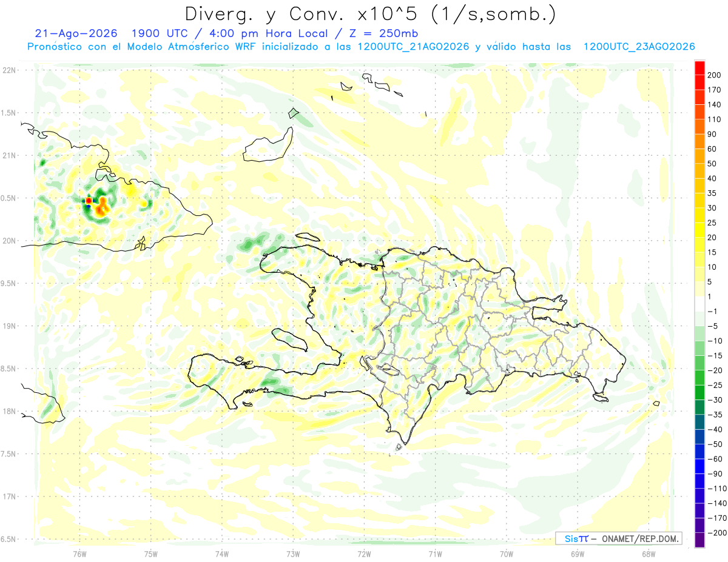The width and height of the screenshot is (728, 562).
Task: Click the 22N latitude label
Action: (x=8, y=70)
